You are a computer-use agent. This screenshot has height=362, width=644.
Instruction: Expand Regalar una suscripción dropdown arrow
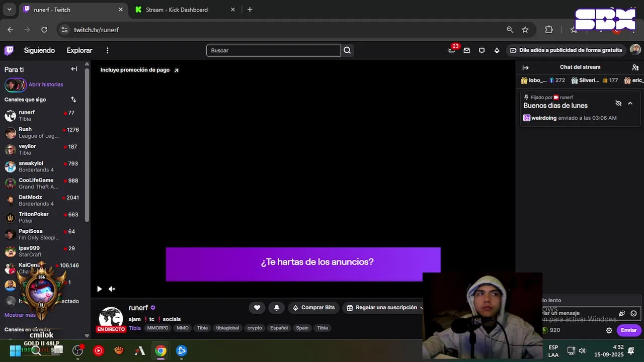(422, 308)
